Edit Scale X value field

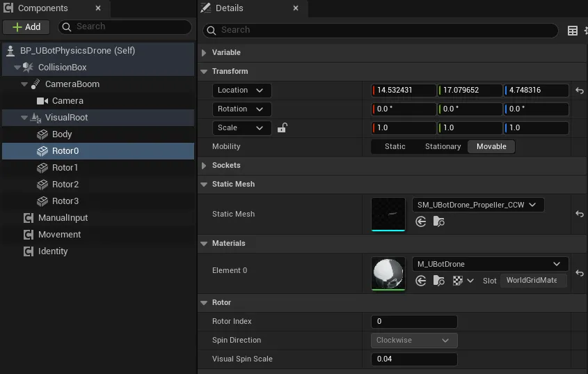pyautogui.click(x=404, y=127)
